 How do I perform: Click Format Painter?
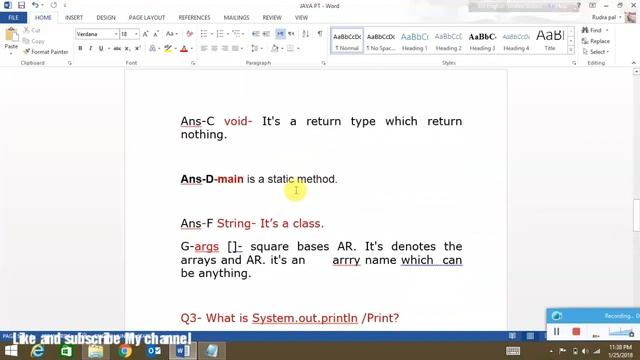(46, 52)
